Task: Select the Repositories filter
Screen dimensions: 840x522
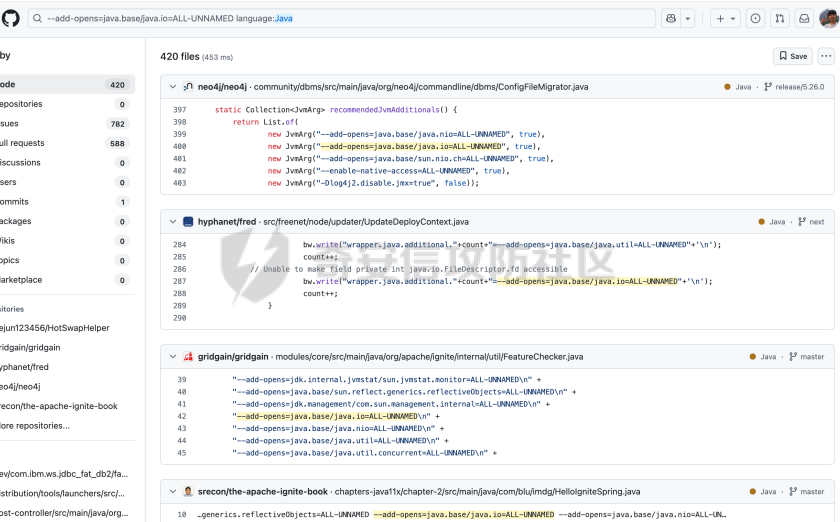Action: point(66,104)
